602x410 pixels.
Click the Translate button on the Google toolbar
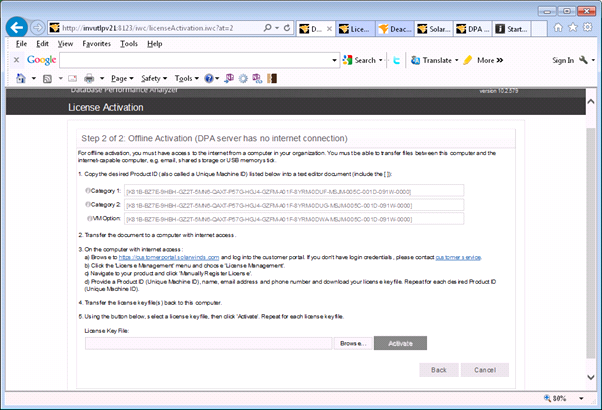coord(432,60)
